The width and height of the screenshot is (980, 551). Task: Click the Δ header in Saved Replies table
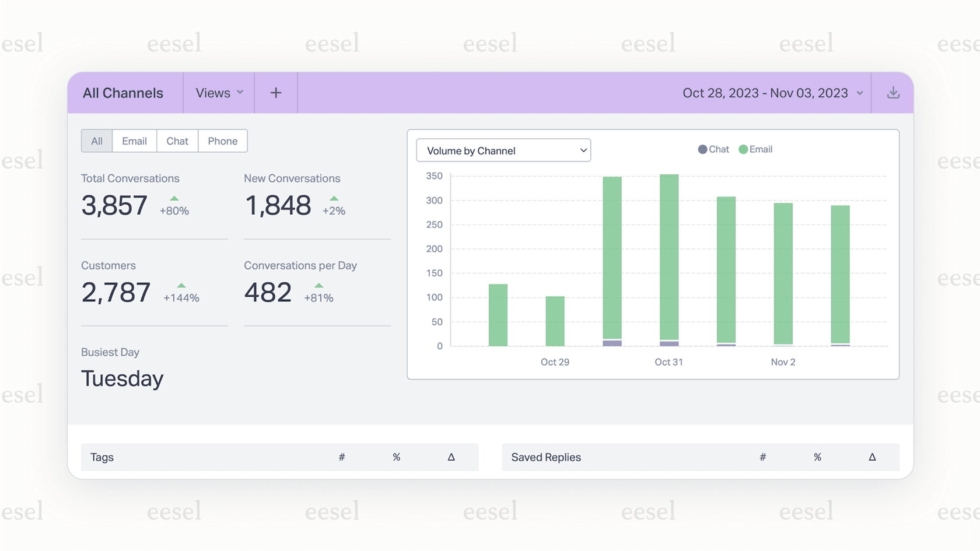tap(872, 457)
